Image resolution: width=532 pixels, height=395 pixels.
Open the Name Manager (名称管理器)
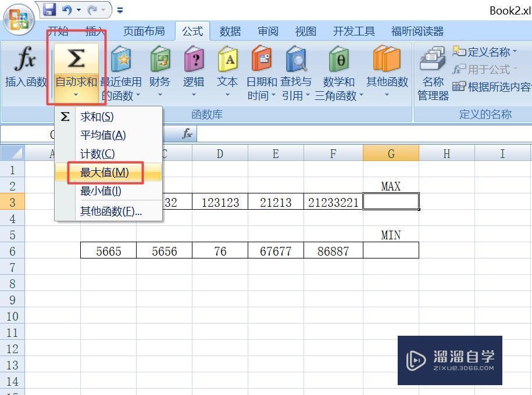click(433, 73)
